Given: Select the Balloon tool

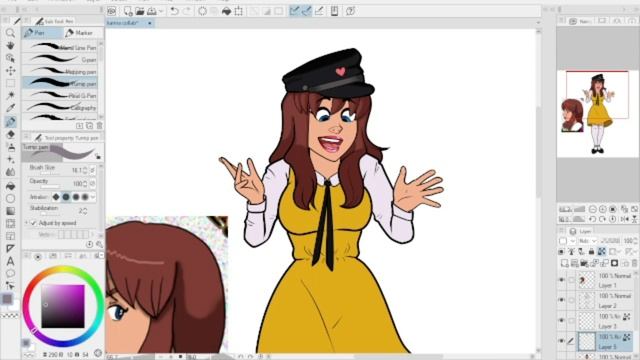Looking at the screenshot, I should point(10,273).
